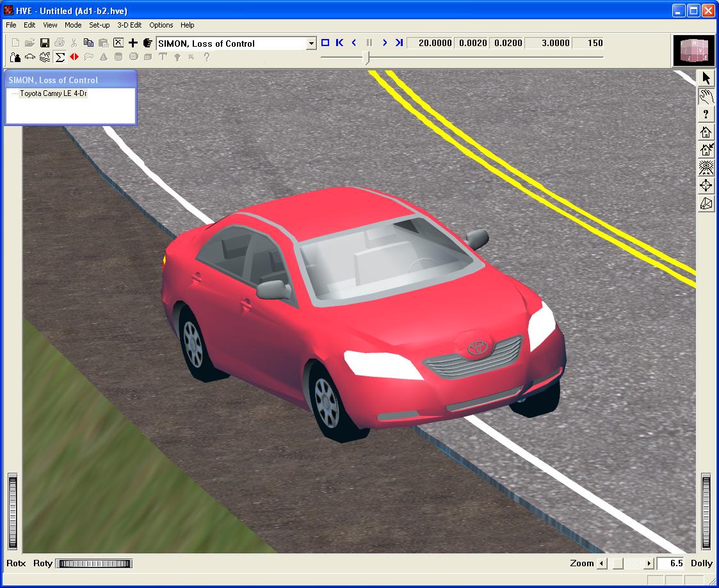Click the black plus add icon
The width and height of the screenshot is (719, 588).
pos(133,43)
